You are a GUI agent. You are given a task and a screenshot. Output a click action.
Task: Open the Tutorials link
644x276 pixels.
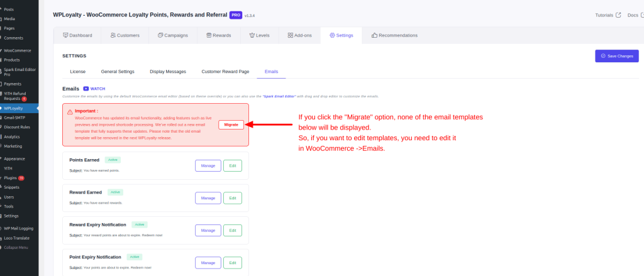tap(608, 15)
